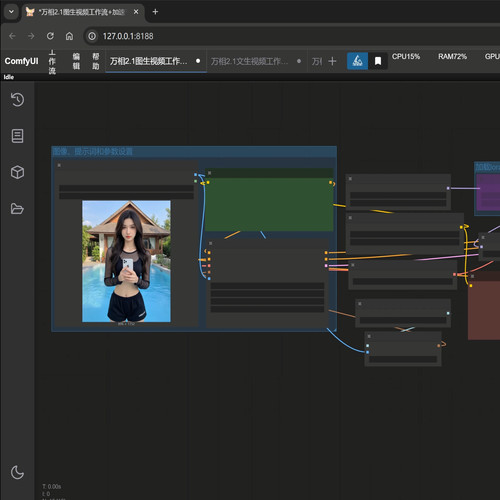Open the 工作流 menu

(x=52, y=61)
